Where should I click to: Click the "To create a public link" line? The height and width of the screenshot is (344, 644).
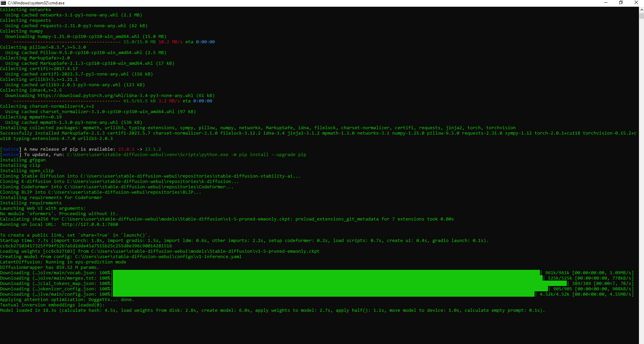[75, 235]
